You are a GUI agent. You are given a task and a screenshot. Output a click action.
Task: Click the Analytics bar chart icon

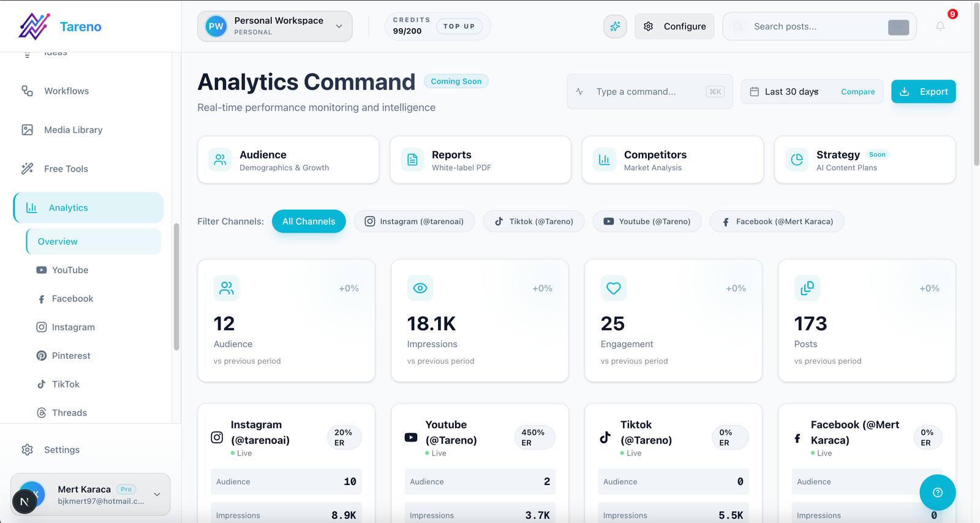tap(32, 208)
